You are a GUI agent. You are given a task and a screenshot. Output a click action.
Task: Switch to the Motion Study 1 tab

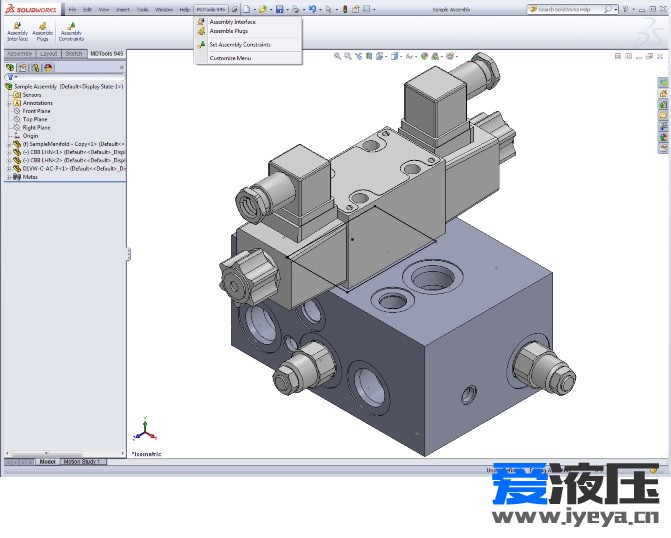click(81, 462)
